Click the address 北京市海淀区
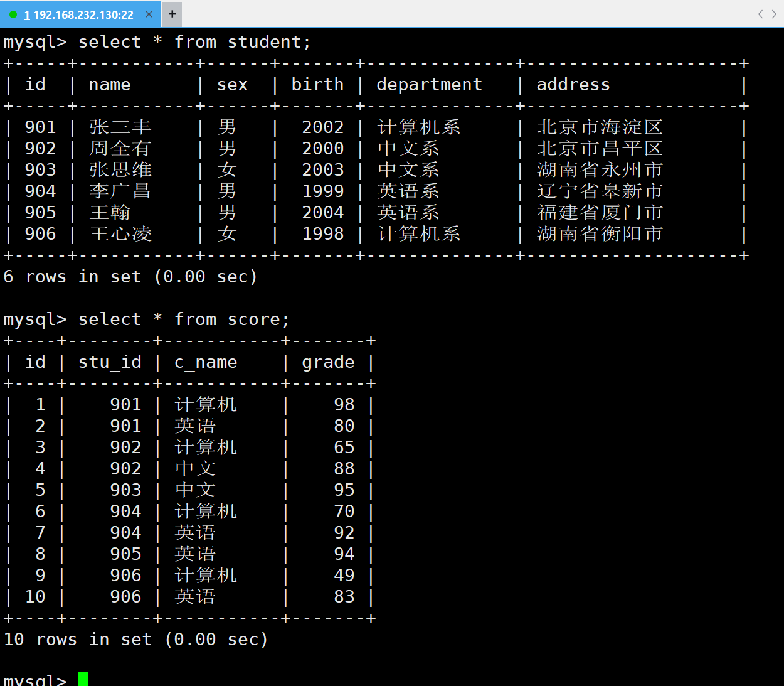Viewport: 784px width, 686px height. point(600,127)
